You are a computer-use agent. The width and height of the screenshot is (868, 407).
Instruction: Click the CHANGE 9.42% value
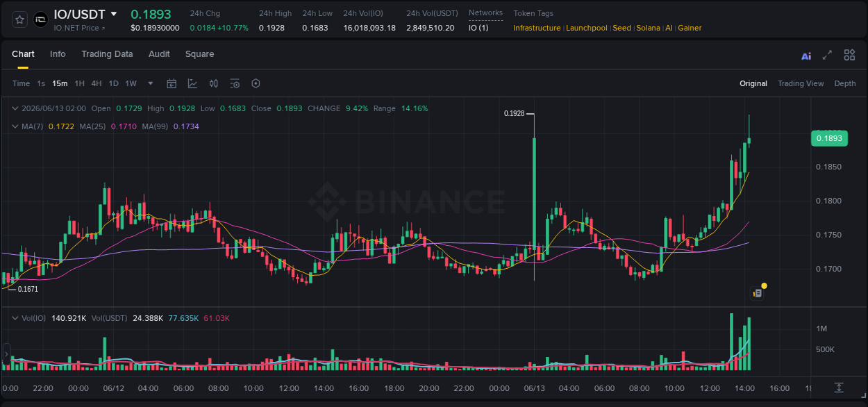point(357,108)
